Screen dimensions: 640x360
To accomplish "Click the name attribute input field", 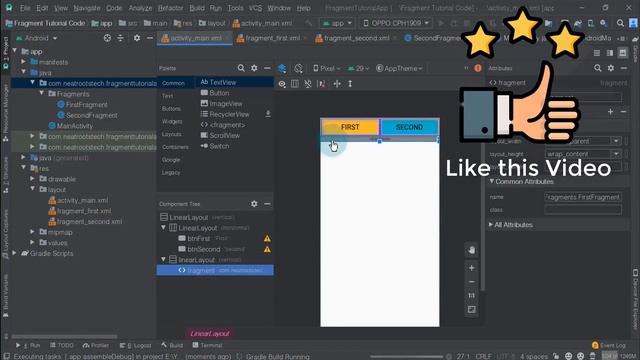I will (583, 197).
